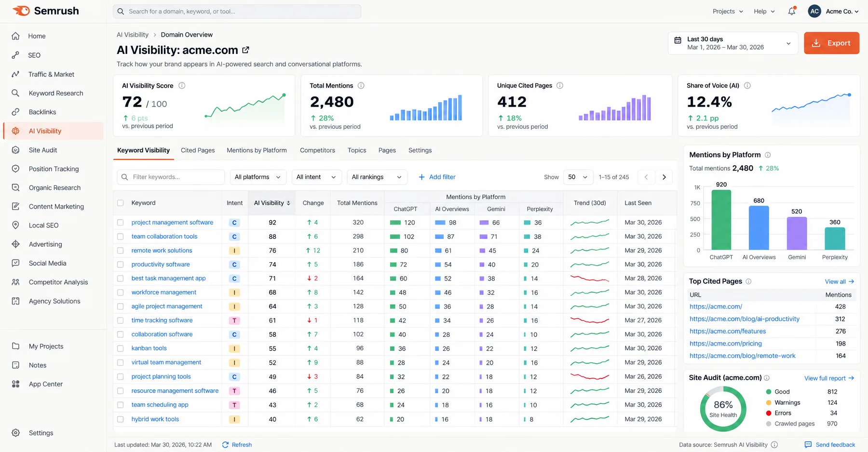This screenshot has width=868, height=452.
Task: Click the Refresh link
Action: (x=237, y=445)
